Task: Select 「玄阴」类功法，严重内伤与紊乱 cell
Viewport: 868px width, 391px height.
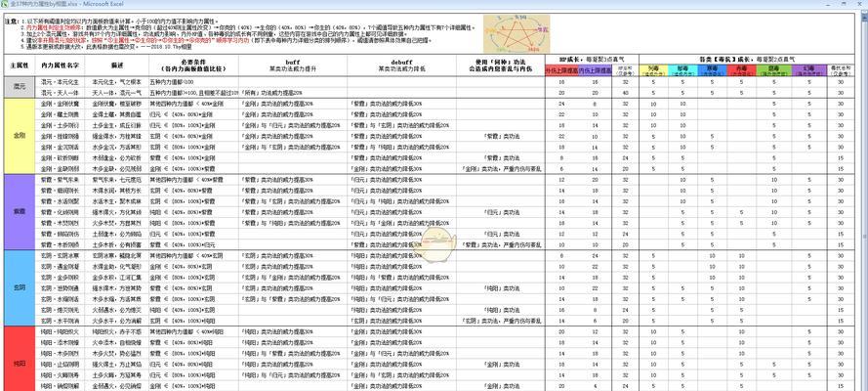Action: [x=501, y=321]
